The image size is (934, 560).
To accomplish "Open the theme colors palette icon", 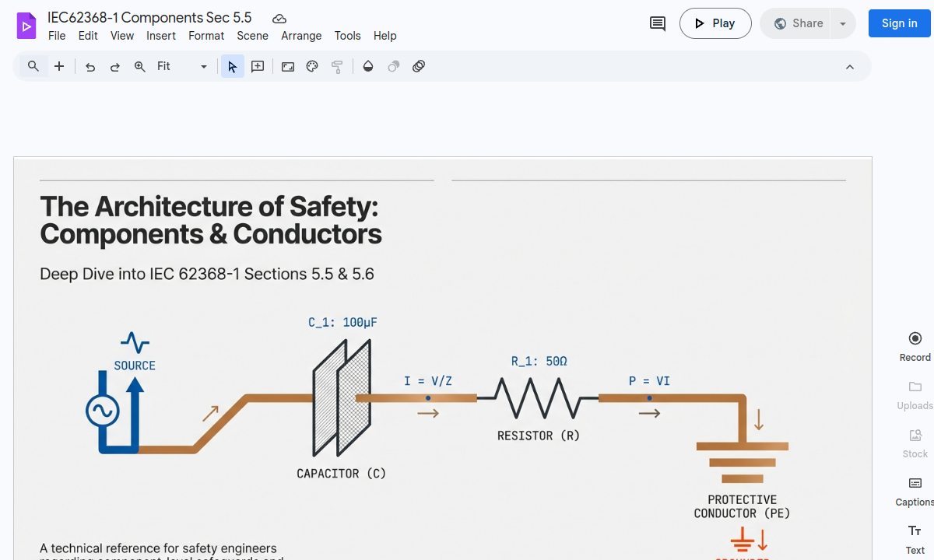I will coord(311,66).
